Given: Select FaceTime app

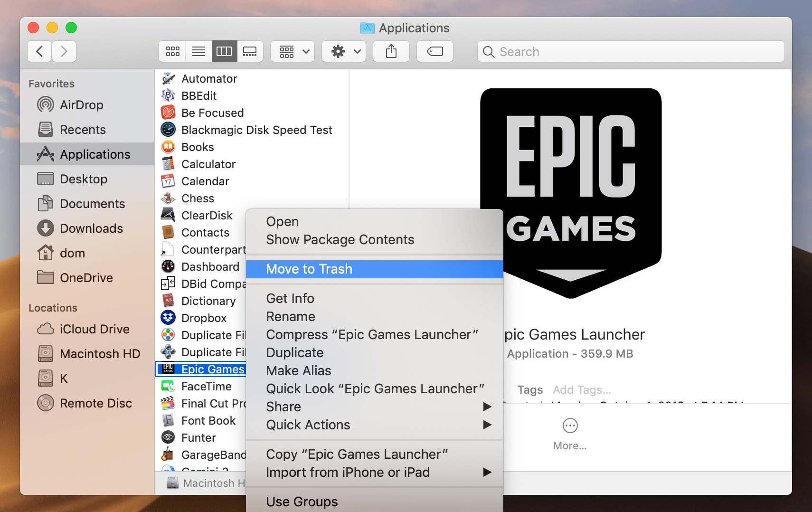Looking at the screenshot, I should (201, 387).
